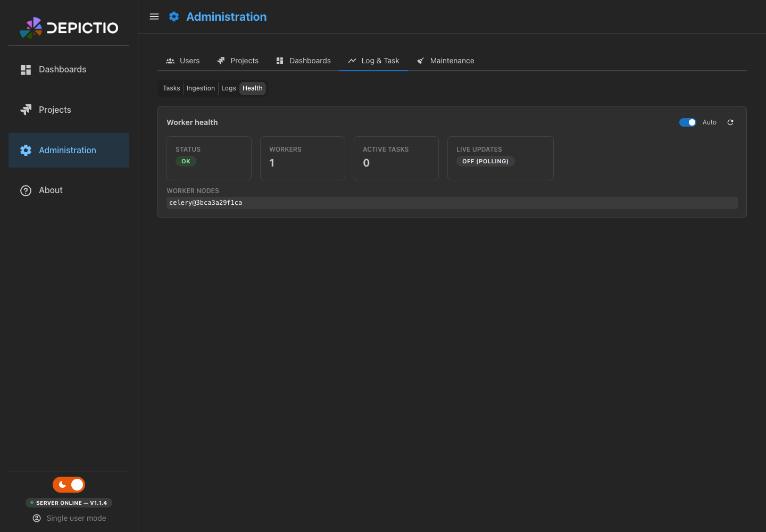Click the ACTIVE TASKS card label
Screen dimensions: 766x532
(386, 149)
